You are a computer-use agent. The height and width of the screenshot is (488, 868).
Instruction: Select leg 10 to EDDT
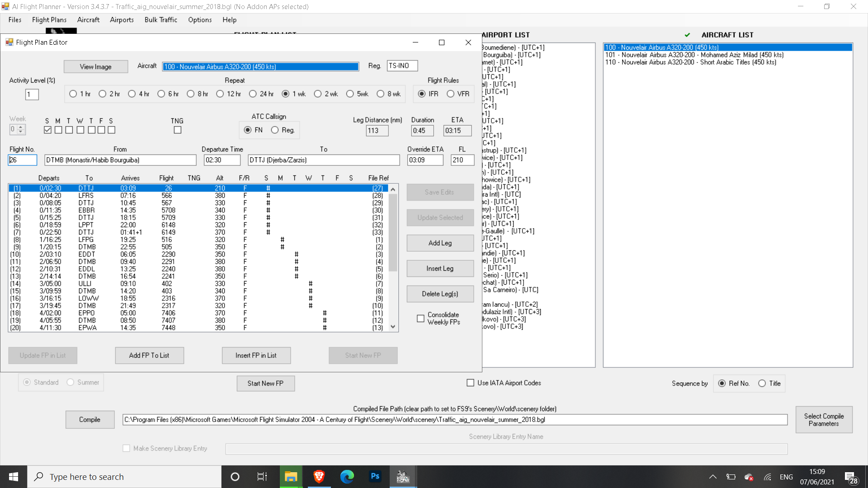point(198,254)
